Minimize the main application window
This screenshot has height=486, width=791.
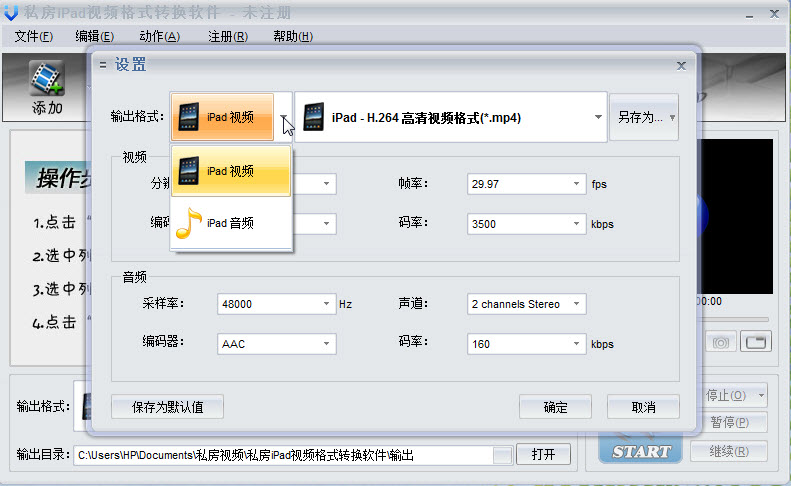coord(749,15)
